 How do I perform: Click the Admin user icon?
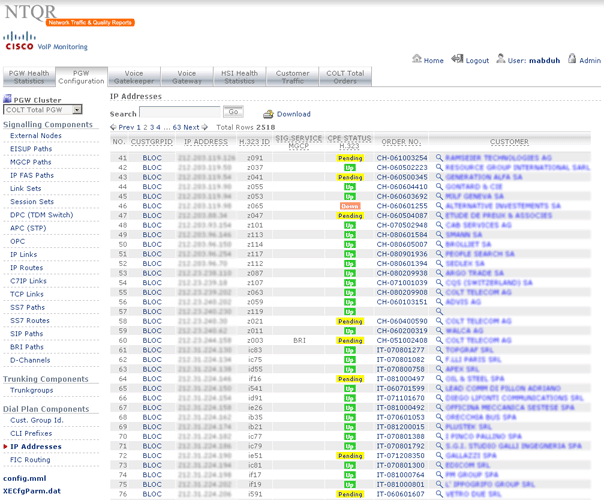(570, 60)
